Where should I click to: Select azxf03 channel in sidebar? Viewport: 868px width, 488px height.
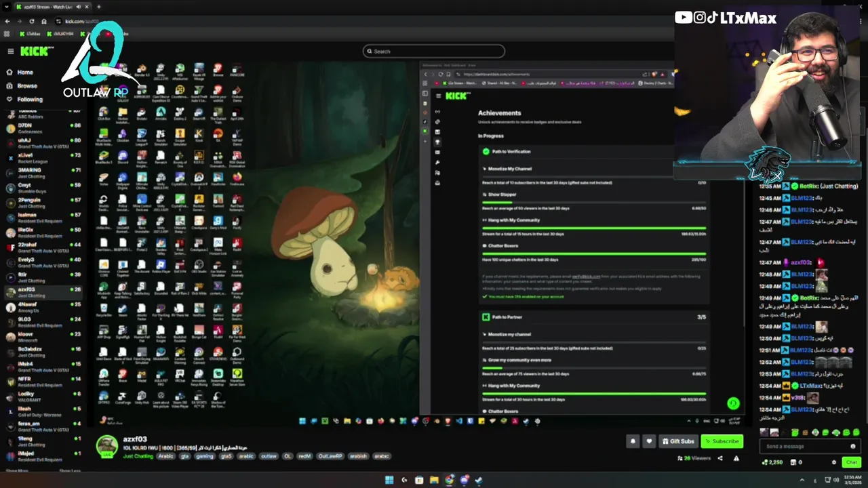click(x=42, y=292)
